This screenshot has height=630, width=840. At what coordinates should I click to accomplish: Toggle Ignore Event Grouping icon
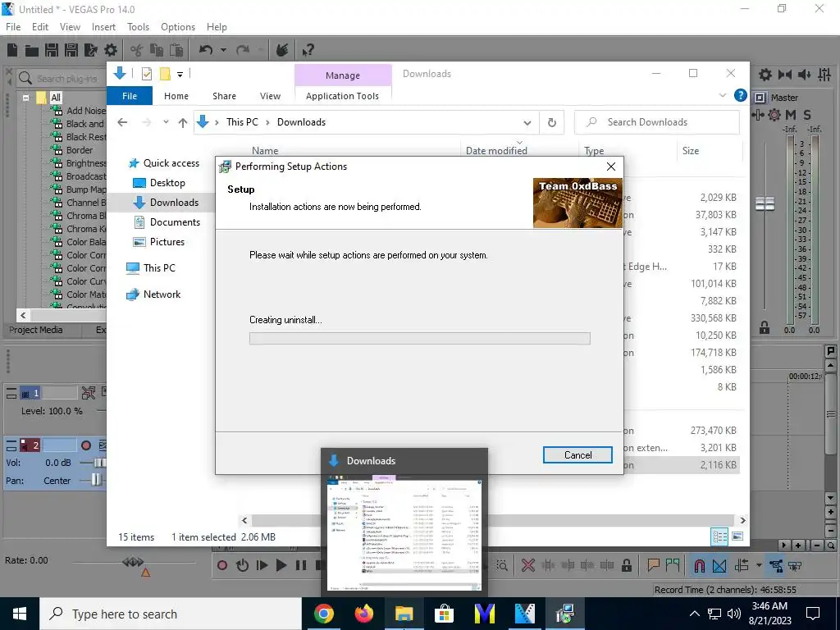pyautogui.click(x=795, y=565)
